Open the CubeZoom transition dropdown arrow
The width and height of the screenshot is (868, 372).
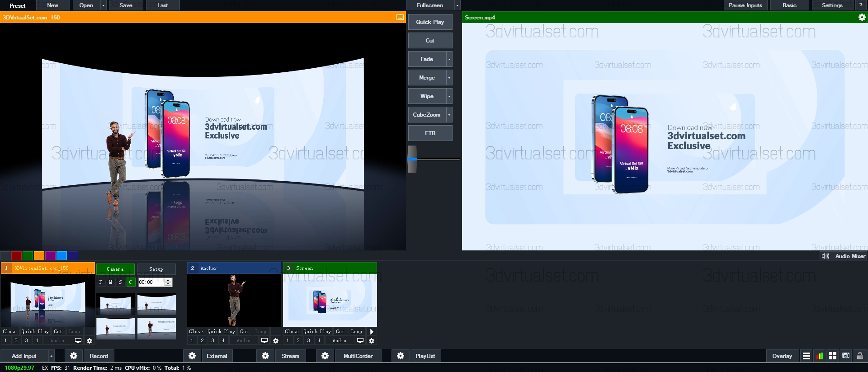(449, 115)
